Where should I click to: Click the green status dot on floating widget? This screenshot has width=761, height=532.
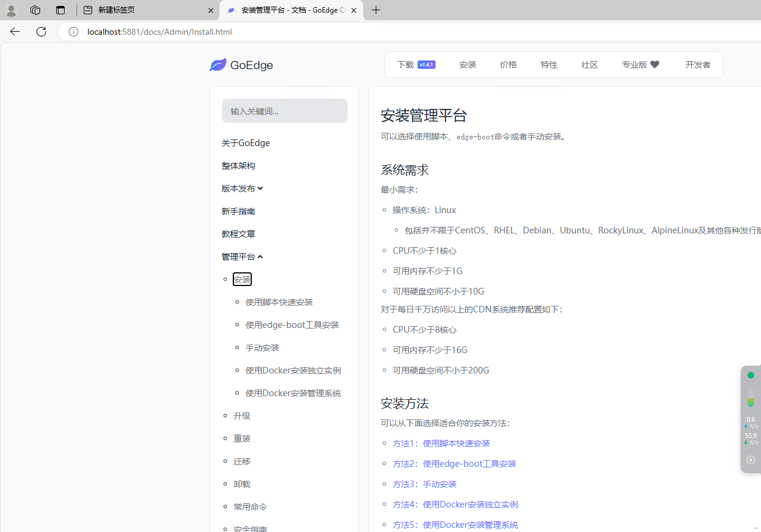click(750, 375)
